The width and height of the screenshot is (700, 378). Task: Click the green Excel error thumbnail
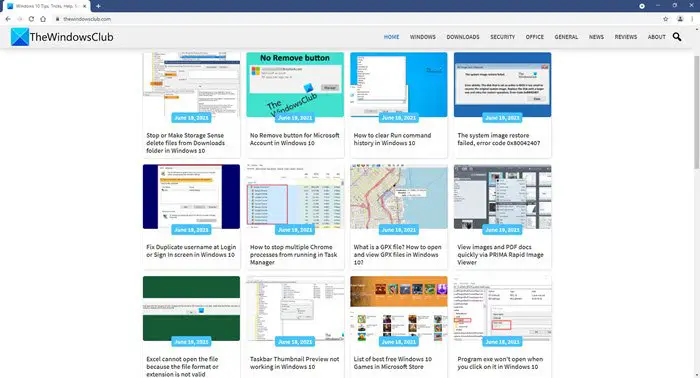tap(191, 308)
